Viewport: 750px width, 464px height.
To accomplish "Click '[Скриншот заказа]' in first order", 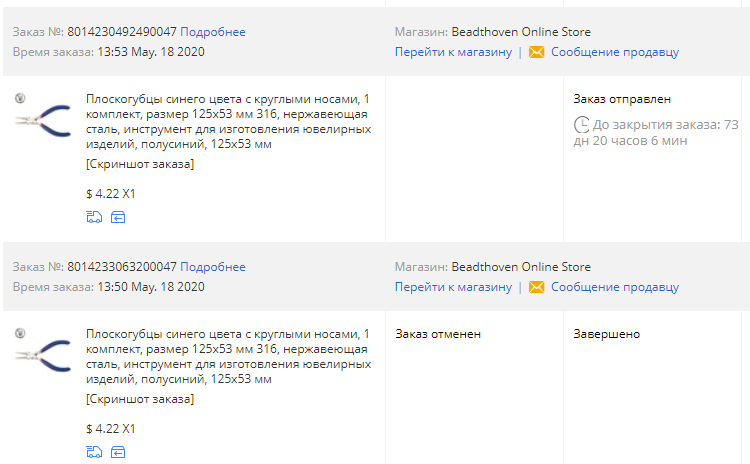I will [x=140, y=164].
